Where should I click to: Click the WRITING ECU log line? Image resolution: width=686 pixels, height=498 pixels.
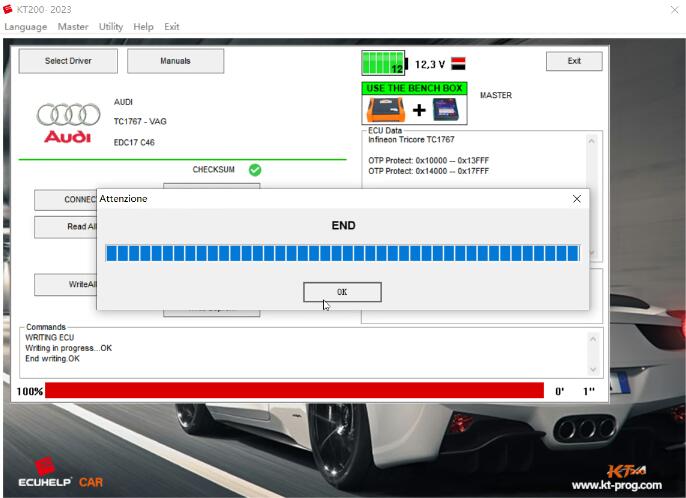[x=49, y=337]
